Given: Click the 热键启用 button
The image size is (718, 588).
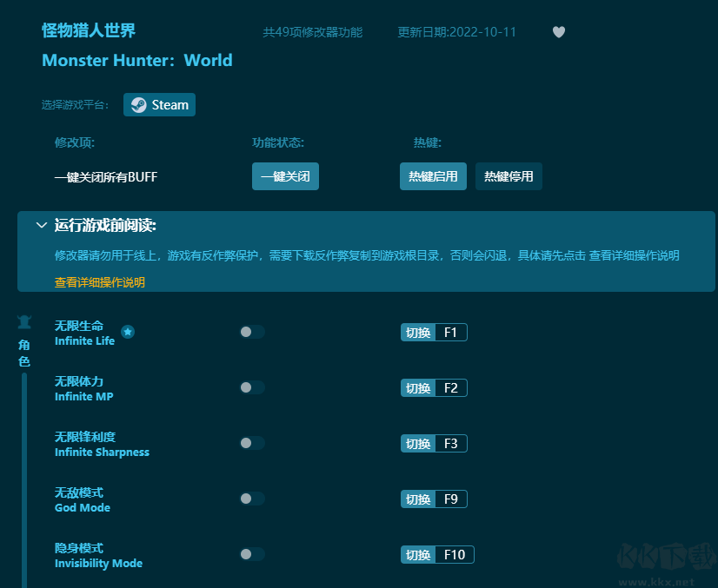Looking at the screenshot, I should (x=433, y=176).
